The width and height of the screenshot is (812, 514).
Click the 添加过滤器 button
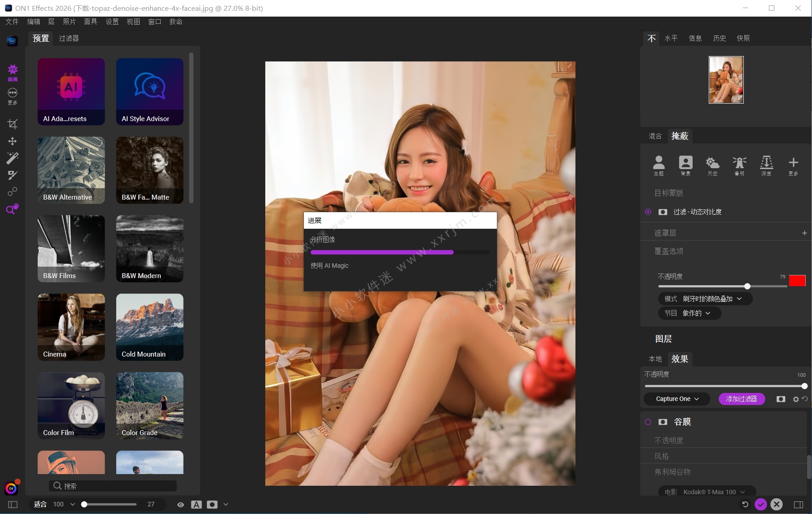point(742,399)
